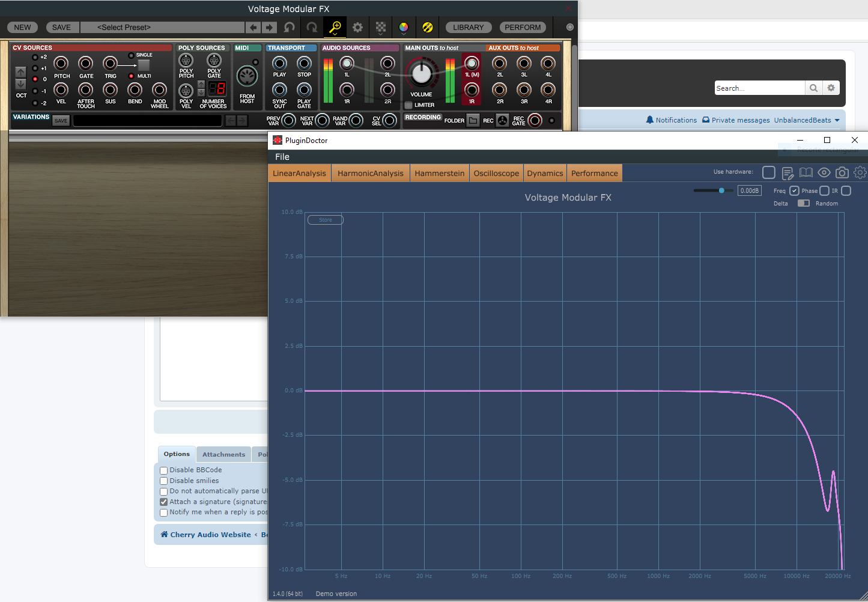Open the cable color wheel menu
868x602 pixels.
[404, 27]
